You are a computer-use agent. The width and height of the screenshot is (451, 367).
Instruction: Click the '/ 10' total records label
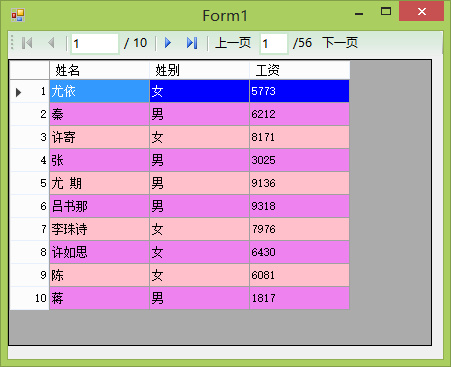point(135,43)
